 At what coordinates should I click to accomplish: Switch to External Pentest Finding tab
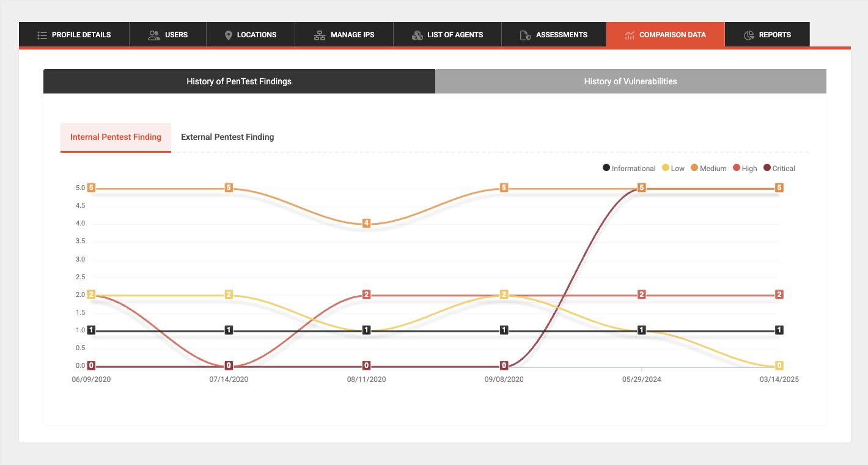pyautogui.click(x=227, y=137)
